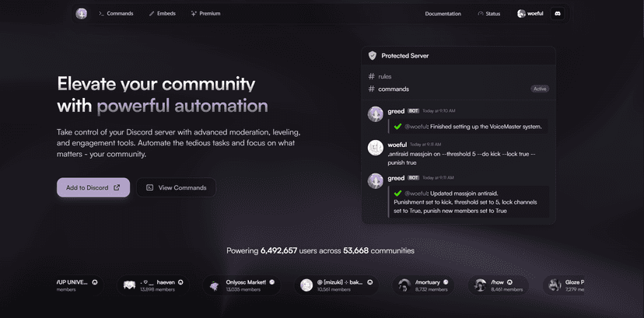644x318 pixels.
Task: Click the BOT tag on first greed message
Action: coord(413,110)
